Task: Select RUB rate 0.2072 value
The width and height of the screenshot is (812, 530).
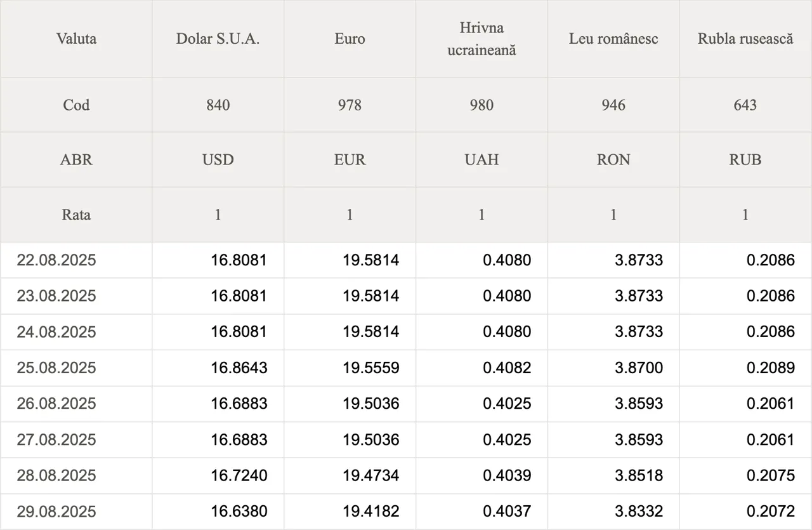Action: [771, 512]
